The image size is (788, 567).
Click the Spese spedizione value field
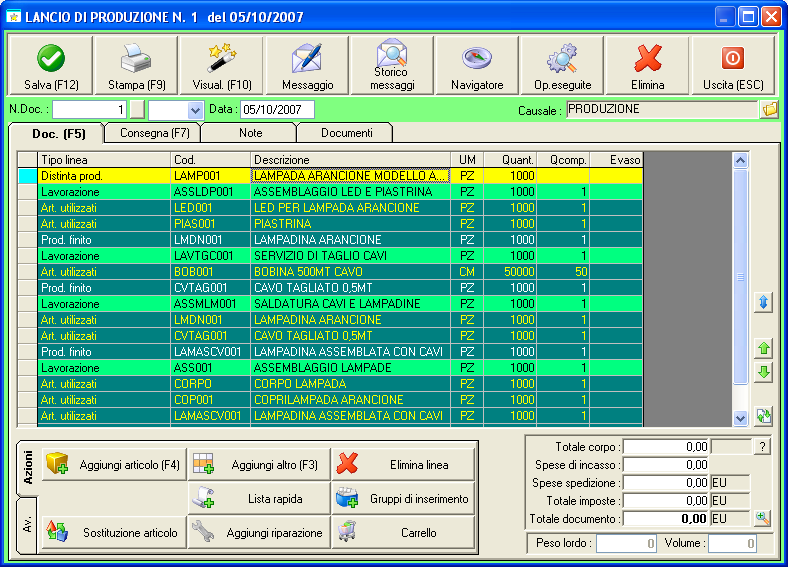pyautogui.click(x=666, y=483)
